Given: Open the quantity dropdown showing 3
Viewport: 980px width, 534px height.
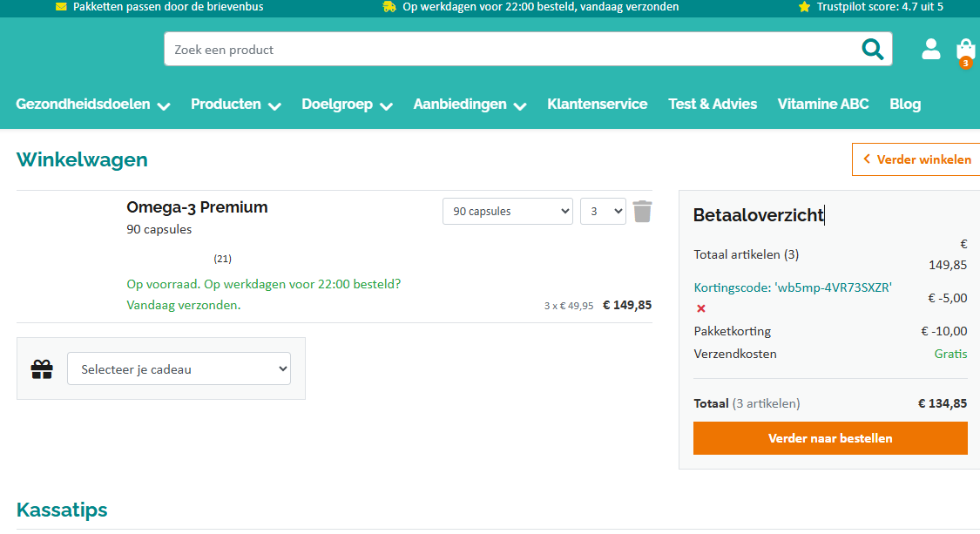Looking at the screenshot, I should pyautogui.click(x=603, y=212).
